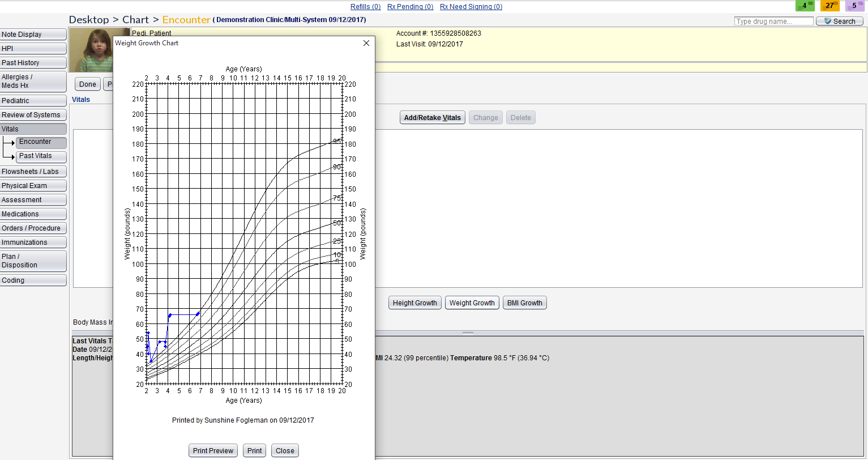Screen dimensions: 868x460
Task: Open the Rx Need Signing (0) link
Action: (x=471, y=7)
